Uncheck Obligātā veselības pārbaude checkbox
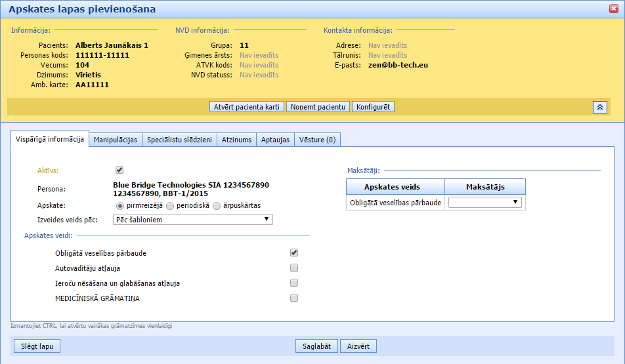Image resolution: width=625 pixels, height=364 pixels. point(294,253)
